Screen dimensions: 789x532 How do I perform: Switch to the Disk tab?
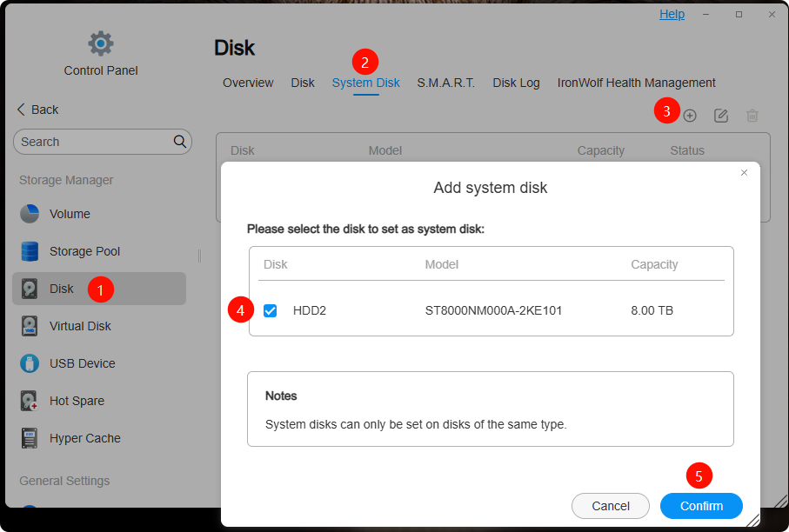(303, 83)
